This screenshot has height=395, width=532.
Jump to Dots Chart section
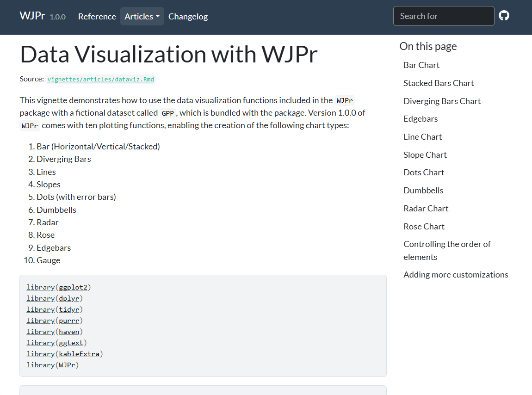point(424,173)
